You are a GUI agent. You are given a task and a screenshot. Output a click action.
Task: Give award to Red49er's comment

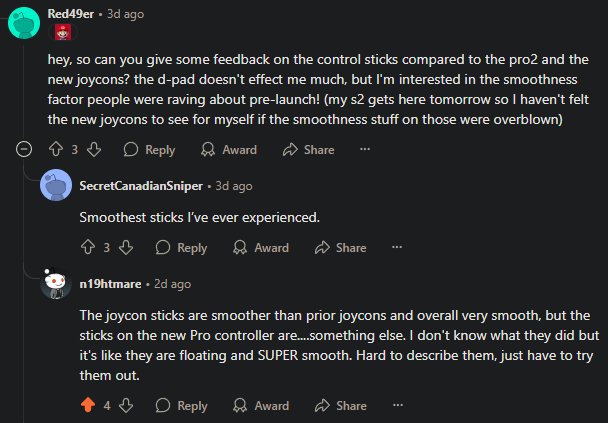pos(229,150)
